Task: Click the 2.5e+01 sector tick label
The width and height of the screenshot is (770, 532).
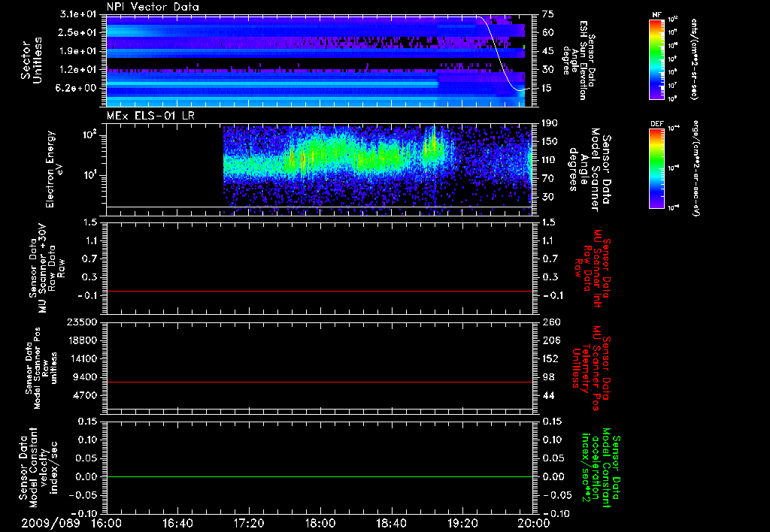Action: click(x=78, y=32)
